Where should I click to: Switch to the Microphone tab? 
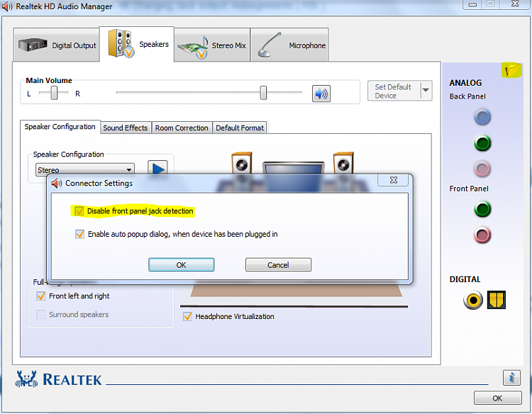click(x=289, y=45)
